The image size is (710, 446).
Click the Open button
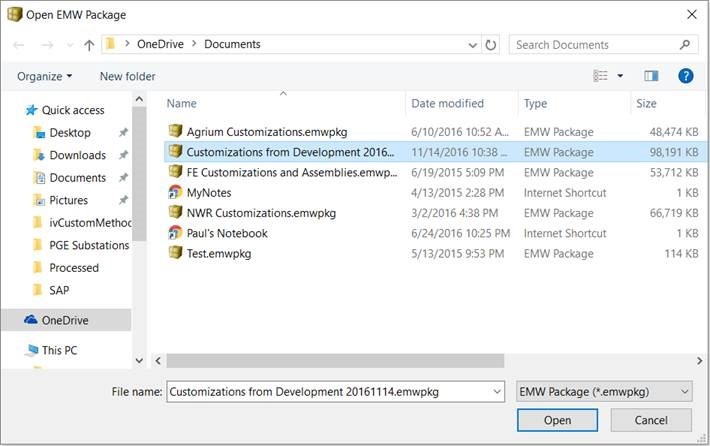557,420
